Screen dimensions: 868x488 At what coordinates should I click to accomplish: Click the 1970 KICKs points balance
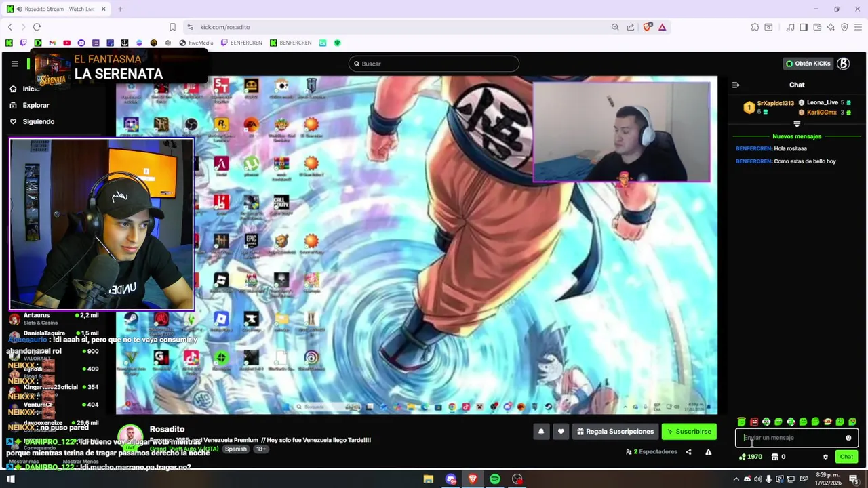pyautogui.click(x=751, y=457)
